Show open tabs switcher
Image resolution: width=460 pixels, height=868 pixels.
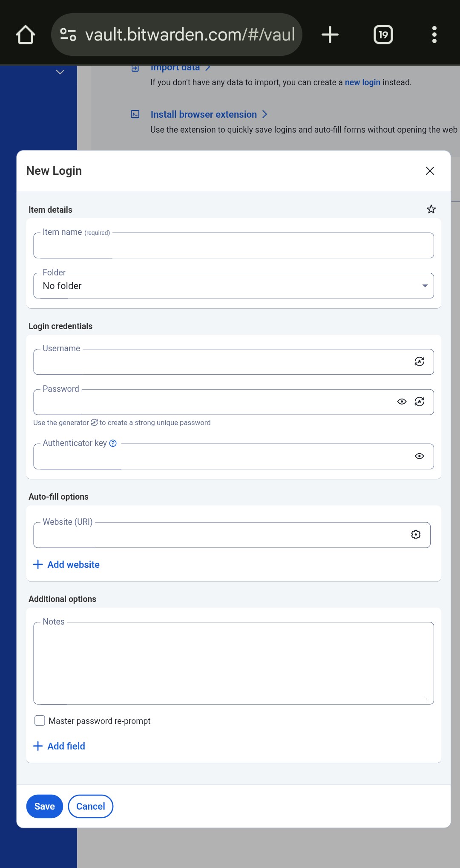point(383,35)
